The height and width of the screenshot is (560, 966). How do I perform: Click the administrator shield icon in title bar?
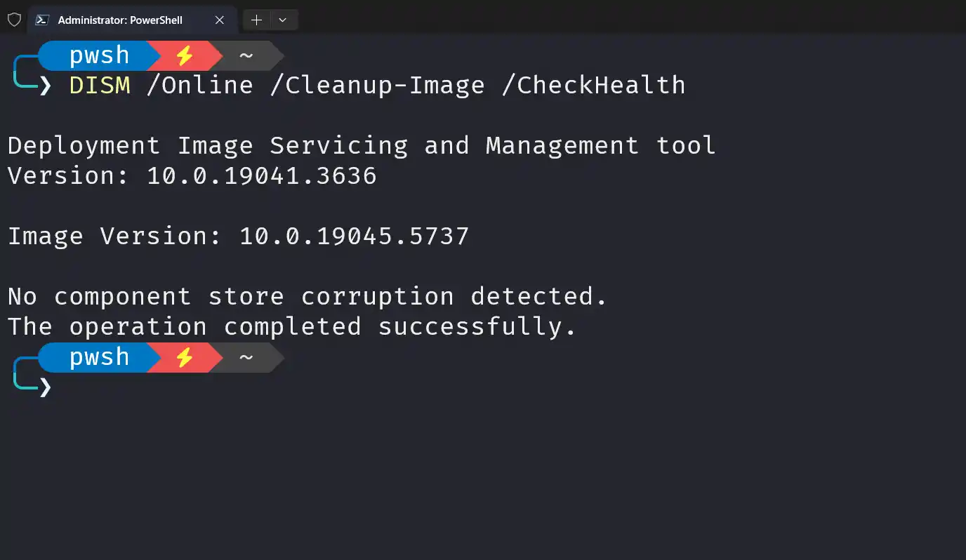click(x=14, y=20)
